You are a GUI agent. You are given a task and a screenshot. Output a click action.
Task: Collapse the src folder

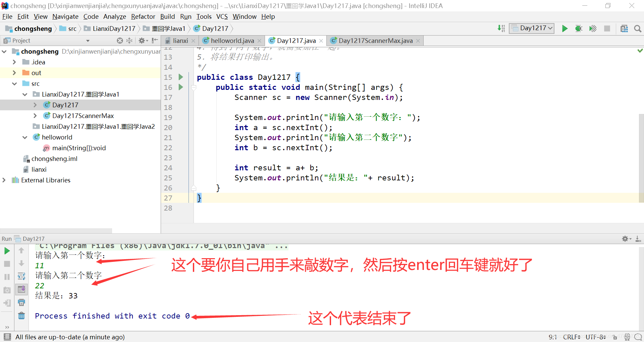14,84
